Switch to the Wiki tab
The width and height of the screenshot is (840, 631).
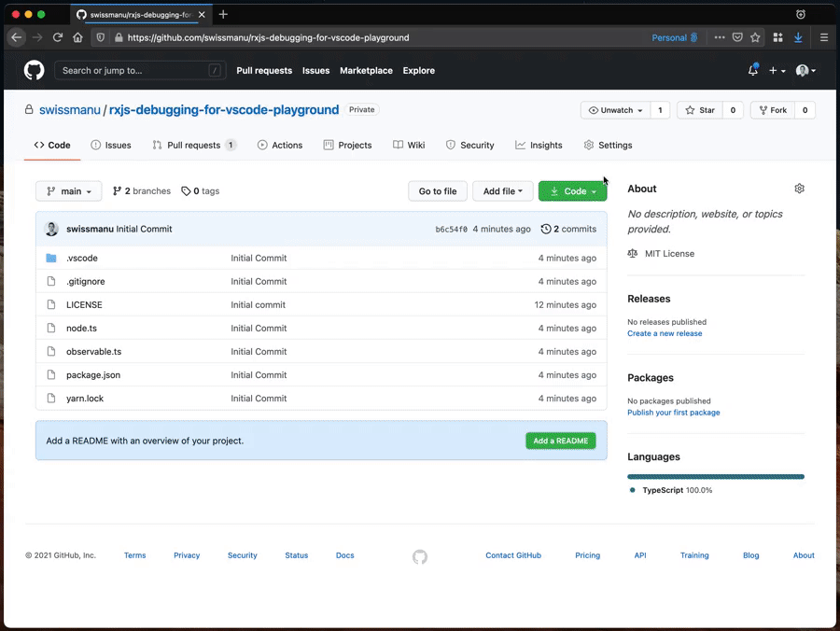tap(409, 146)
